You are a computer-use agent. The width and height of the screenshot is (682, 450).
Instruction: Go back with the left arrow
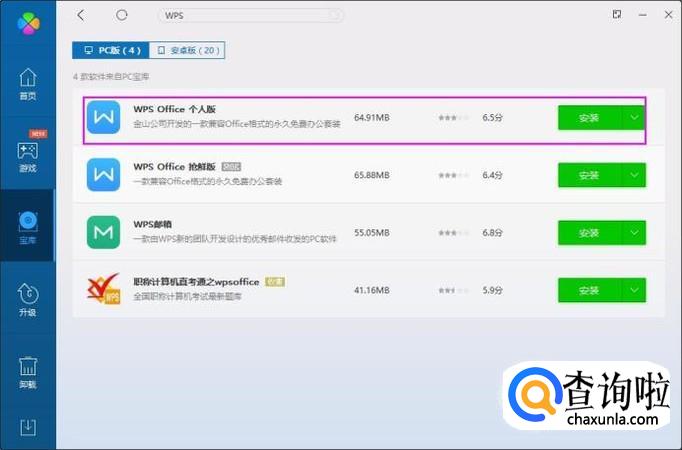(x=81, y=15)
